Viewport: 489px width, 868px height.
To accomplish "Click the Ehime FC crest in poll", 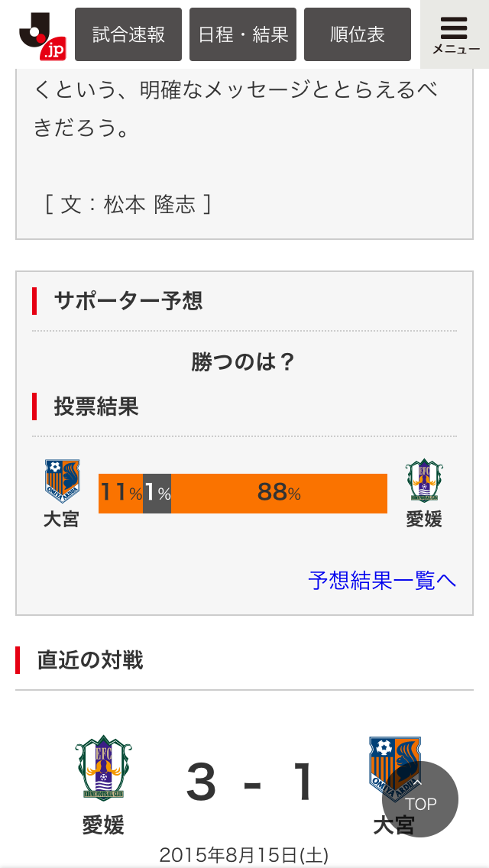I will click(424, 481).
